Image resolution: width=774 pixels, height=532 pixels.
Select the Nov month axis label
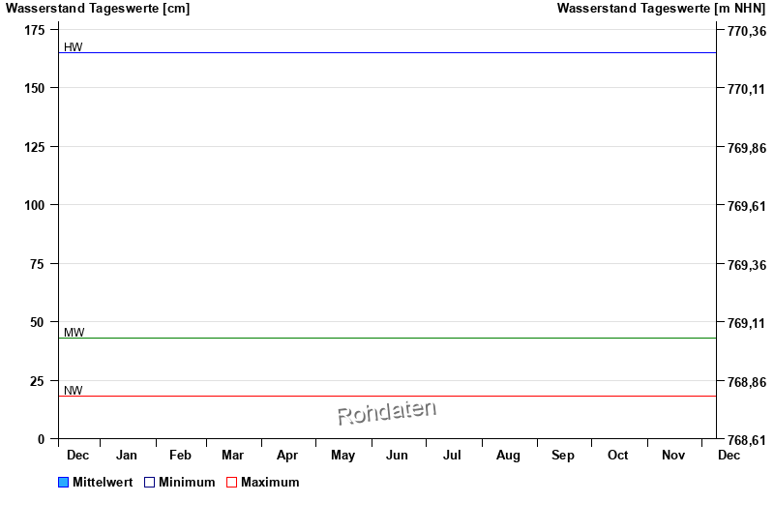click(673, 456)
